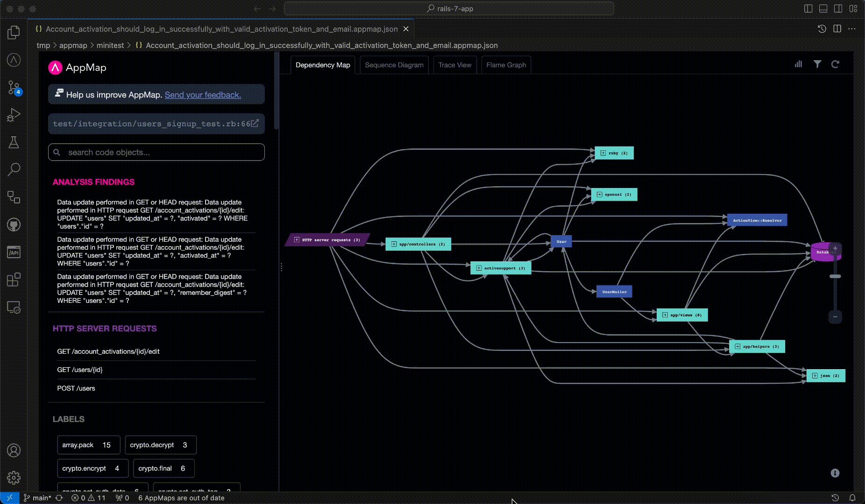Switch to the Trace View tab
Viewport: 865px width, 504px height.
coord(455,65)
